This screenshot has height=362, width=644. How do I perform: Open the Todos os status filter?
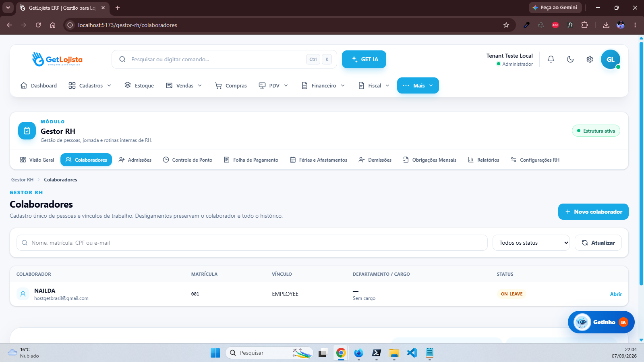pyautogui.click(x=531, y=243)
